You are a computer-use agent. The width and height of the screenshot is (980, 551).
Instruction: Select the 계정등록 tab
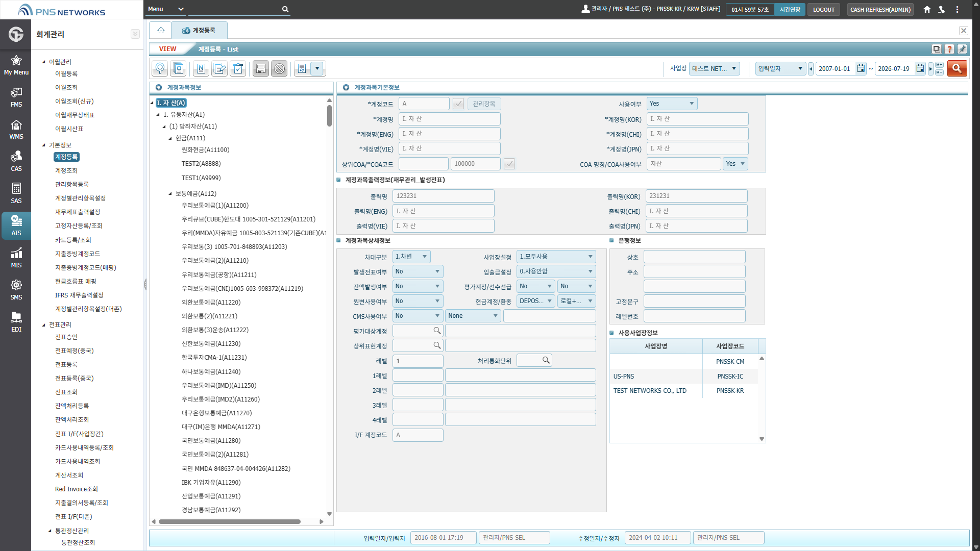(x=199, y=31)
